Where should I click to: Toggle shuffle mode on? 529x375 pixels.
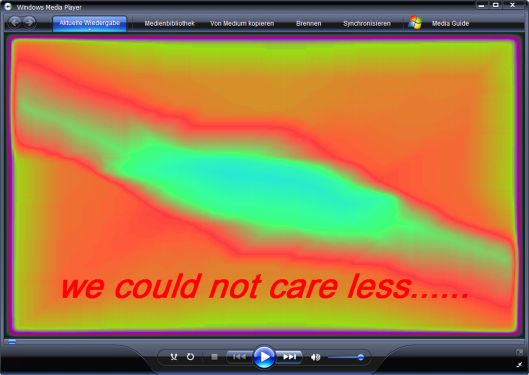click(x=174, y=357)
